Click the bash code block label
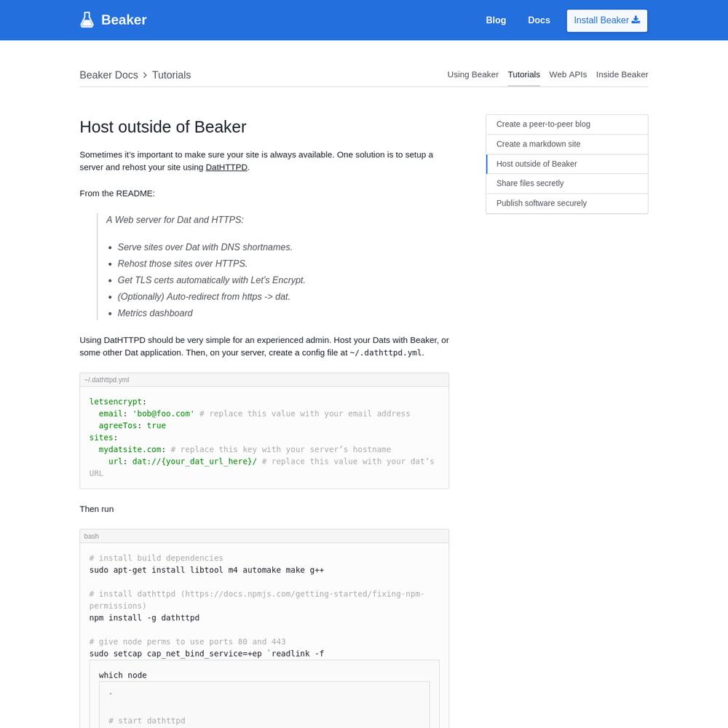The height and width of the screenshot is (728, 728). pyautogui.click(x=92, y=537)
